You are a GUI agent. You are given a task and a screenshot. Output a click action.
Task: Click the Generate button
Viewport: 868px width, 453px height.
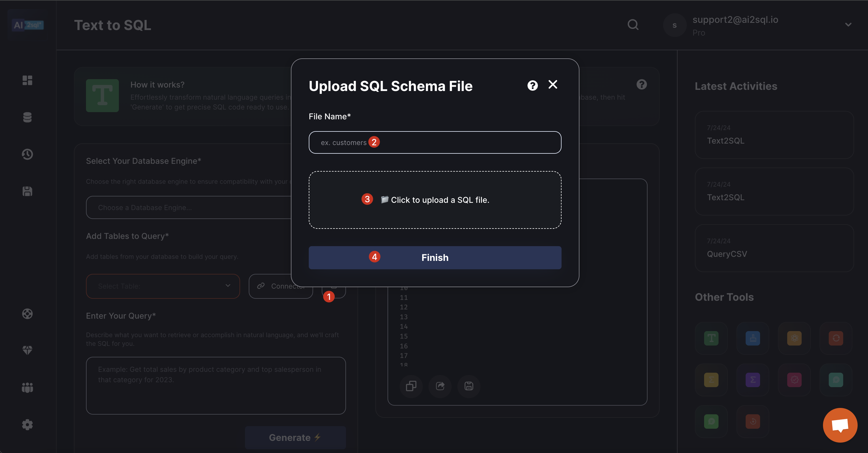pyautogui.click(x=295, y=437)
